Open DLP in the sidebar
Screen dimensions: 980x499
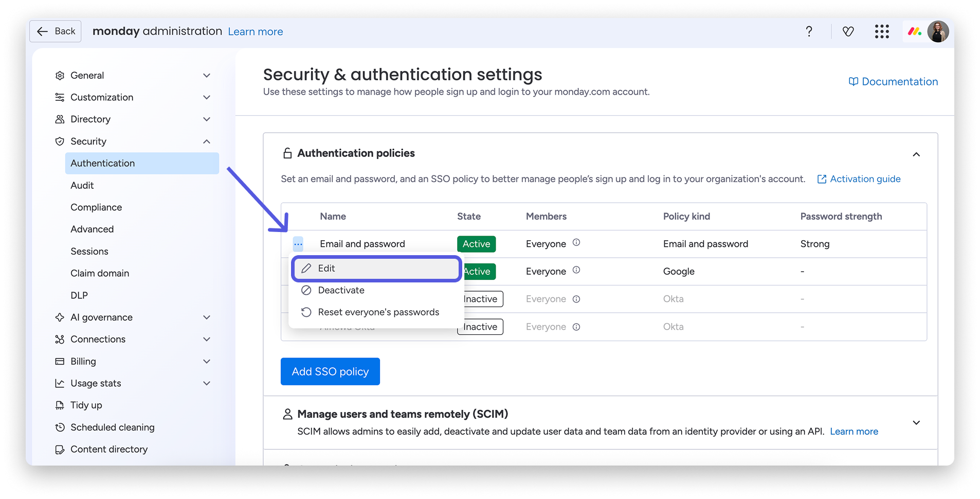[79, 295]
